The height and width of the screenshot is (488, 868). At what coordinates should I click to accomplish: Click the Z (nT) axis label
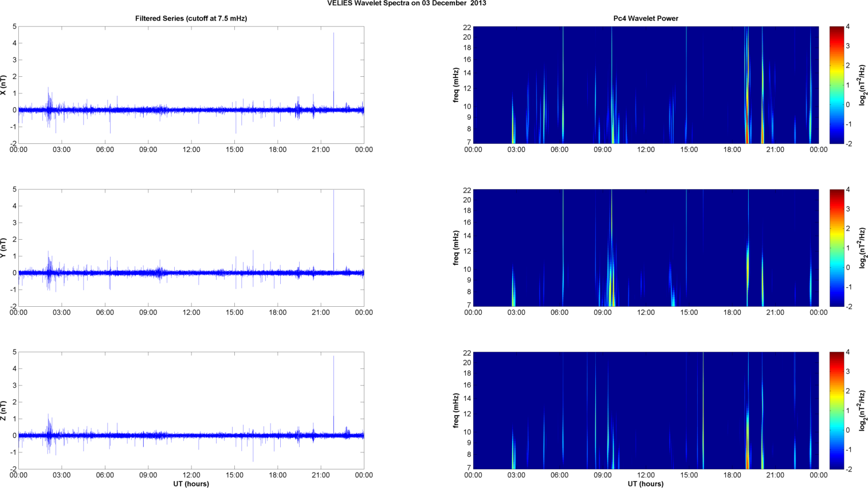point(3,411)
